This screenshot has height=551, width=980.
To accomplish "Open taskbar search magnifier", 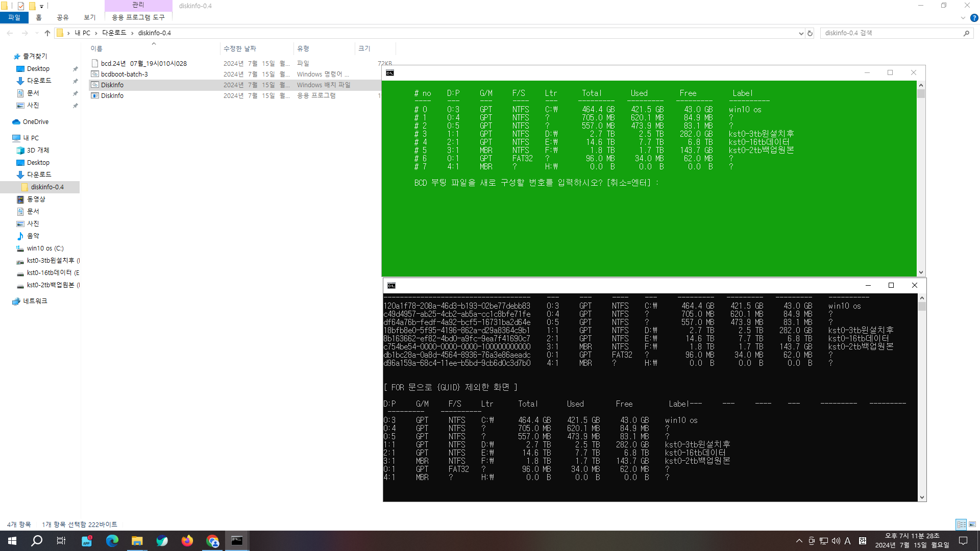I will click(x=37, y=541).
